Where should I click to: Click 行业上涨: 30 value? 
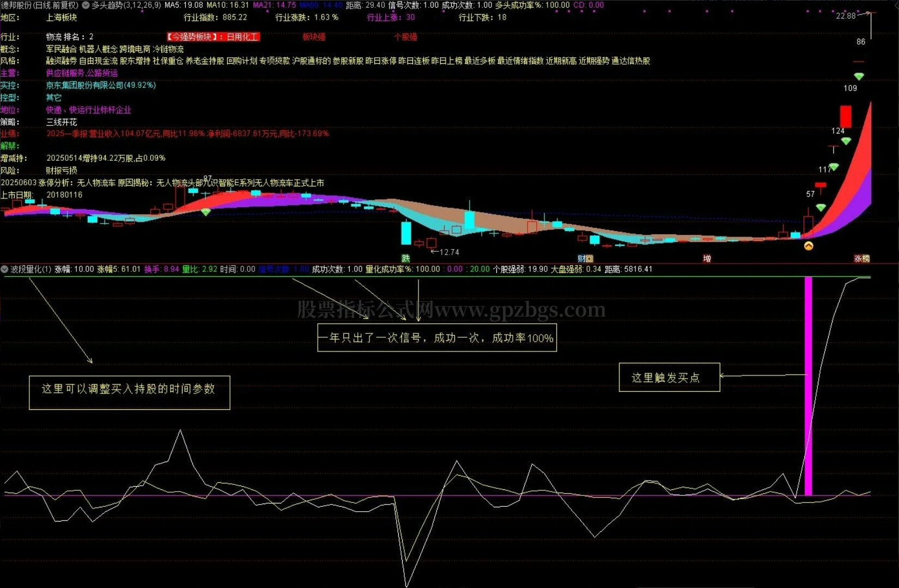point(391,17)
